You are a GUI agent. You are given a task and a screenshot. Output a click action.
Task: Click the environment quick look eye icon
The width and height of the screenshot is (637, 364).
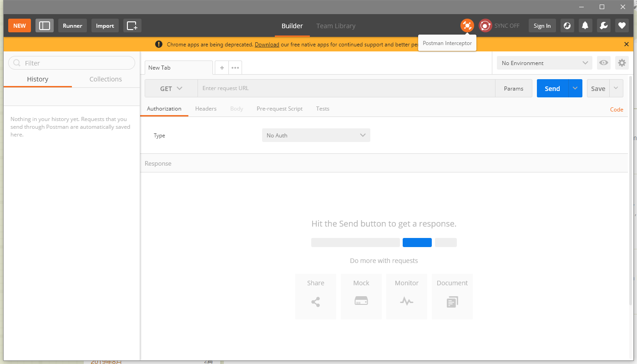pos(603,63)
